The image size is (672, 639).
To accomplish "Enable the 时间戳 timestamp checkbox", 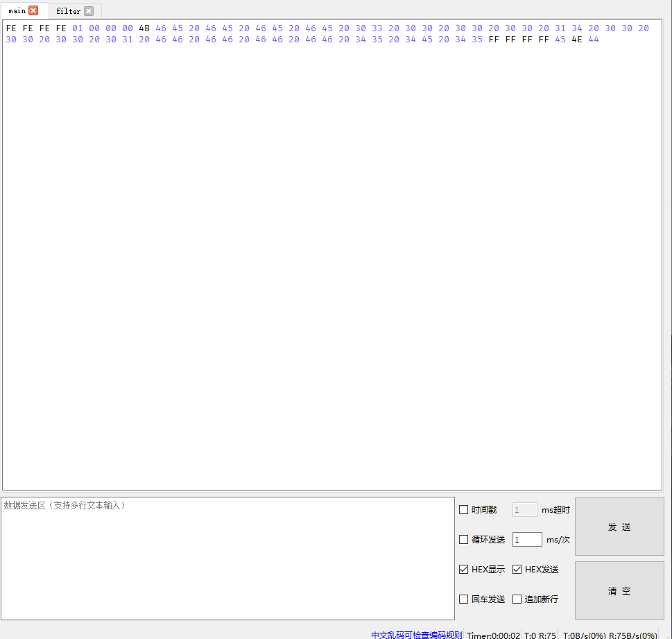I will [x=463, y=509].
